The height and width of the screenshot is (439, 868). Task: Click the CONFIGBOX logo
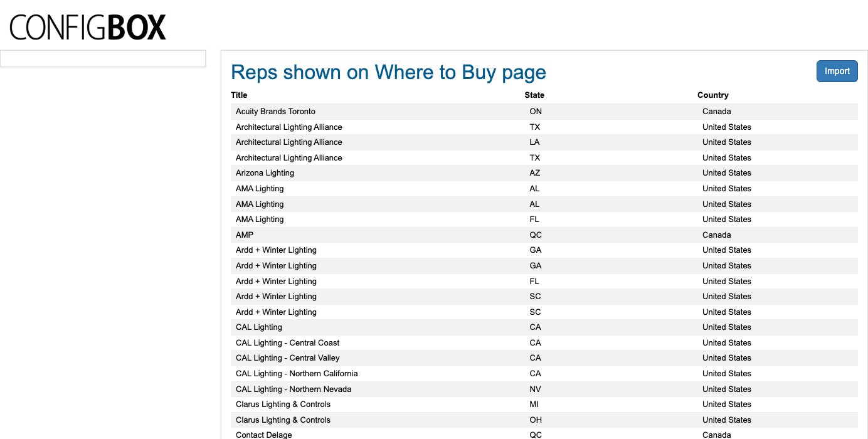click(88, 28)
